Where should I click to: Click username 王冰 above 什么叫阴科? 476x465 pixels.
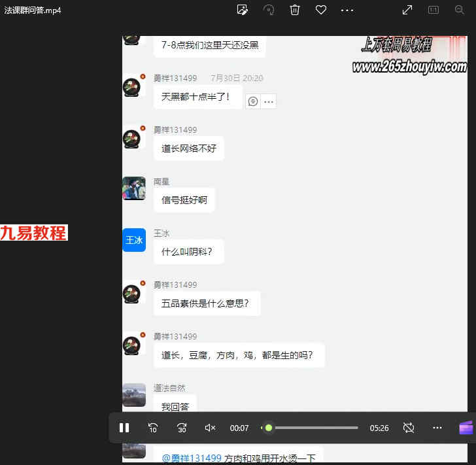[x=161, y=233]
